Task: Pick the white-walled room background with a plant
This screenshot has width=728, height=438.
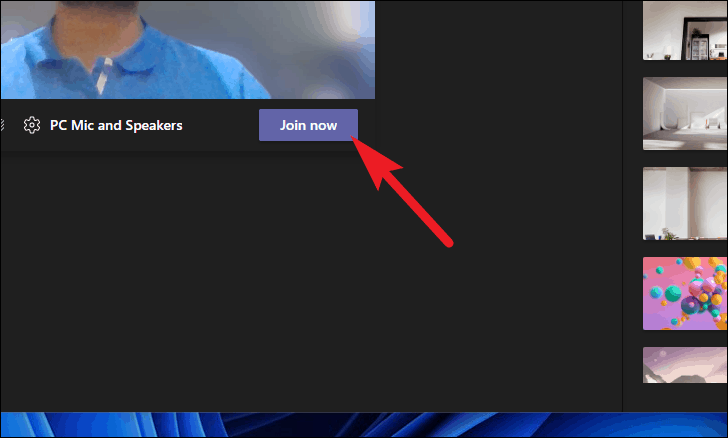Action: tap(685, 203)
